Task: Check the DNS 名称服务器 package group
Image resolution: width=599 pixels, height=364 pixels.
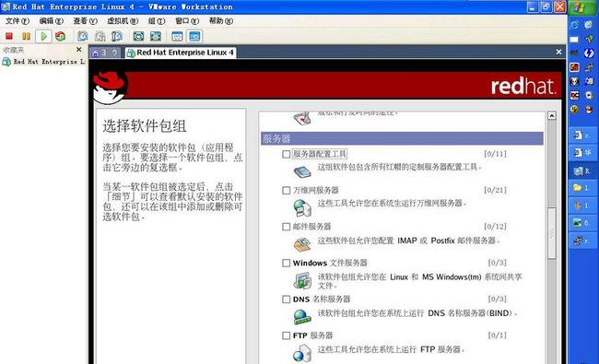Action: pyautogui.click(x=286, y=299)
